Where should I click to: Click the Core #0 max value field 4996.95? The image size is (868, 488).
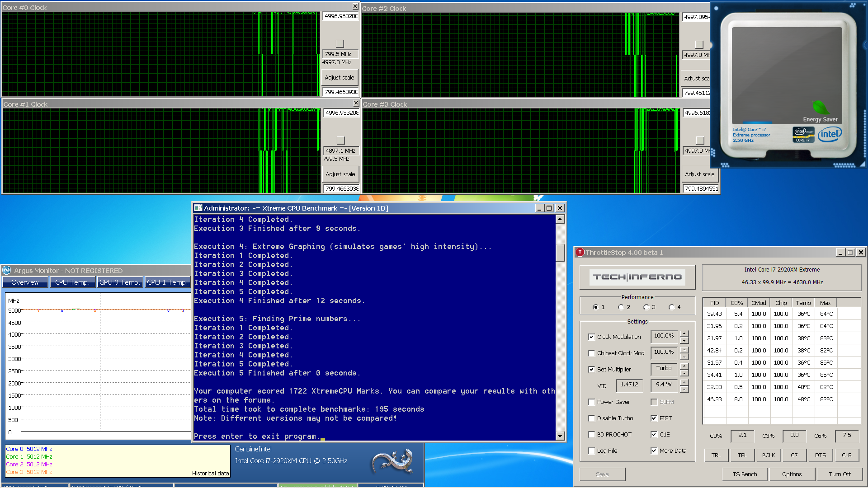click(x=340, y=16)
